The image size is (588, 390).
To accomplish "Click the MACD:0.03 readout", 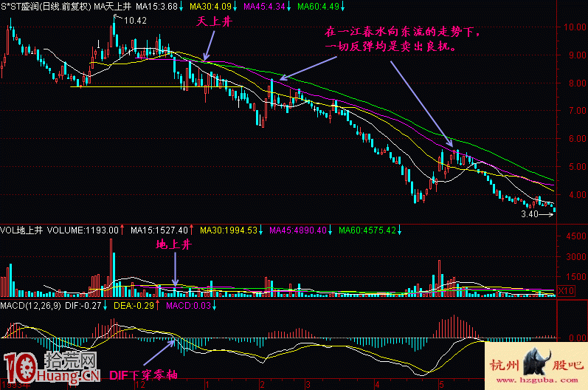I will (x=189, y=306).
